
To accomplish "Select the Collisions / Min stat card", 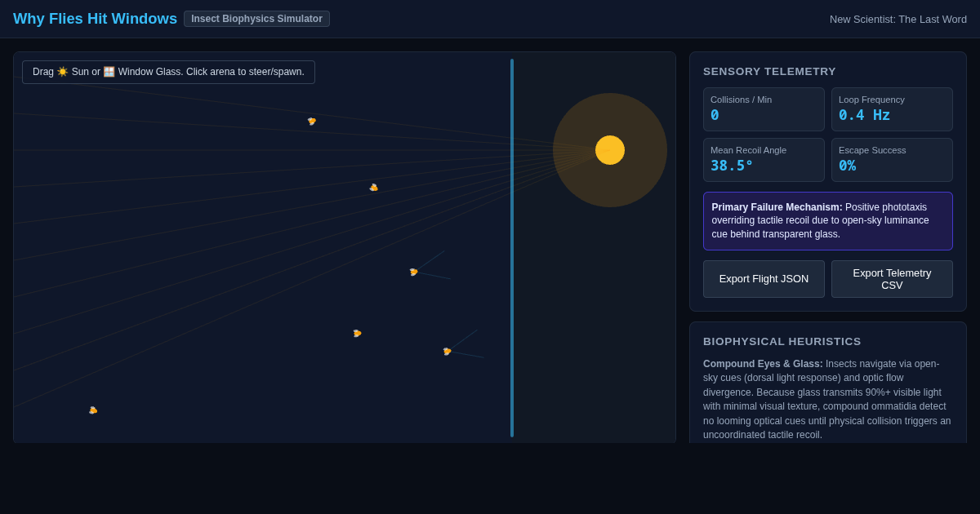I will pos(764,109).
